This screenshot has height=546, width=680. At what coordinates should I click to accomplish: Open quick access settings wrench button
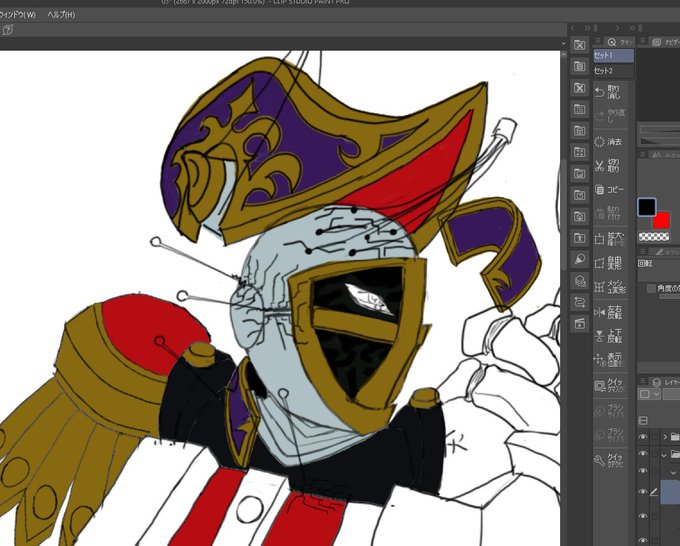coord(609,461)
